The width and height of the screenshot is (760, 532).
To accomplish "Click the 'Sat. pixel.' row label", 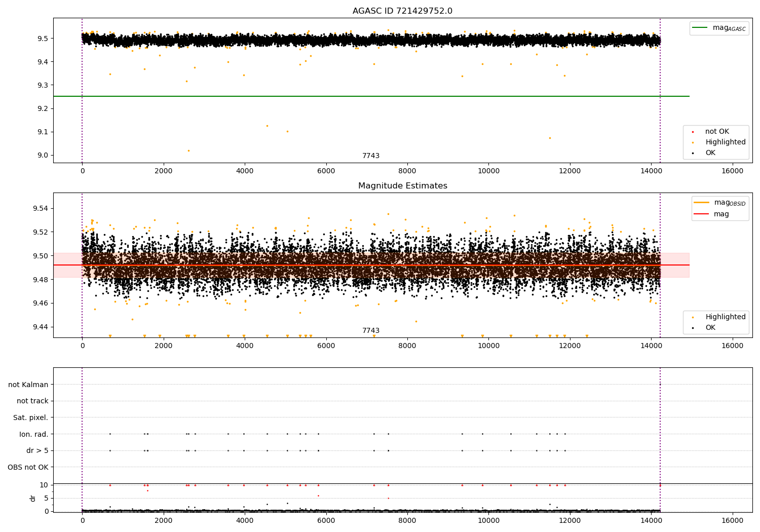I will [x=31, y=418].
